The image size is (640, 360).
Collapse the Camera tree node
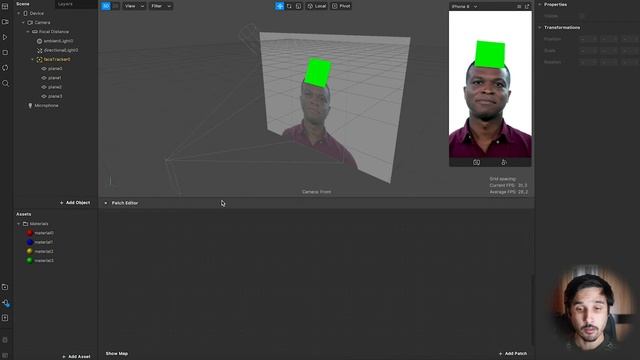(x=23, y=22)
